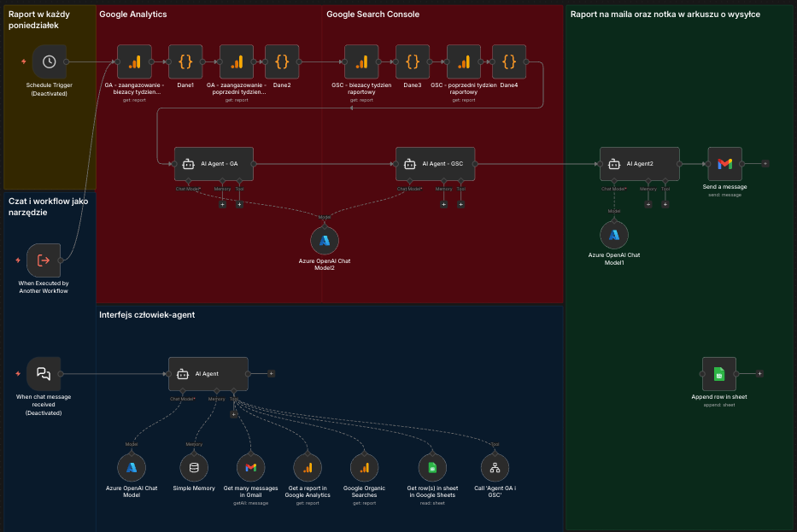Screen dimensions: 797x532
Task: Open Get many messages in Gmail tool
Action: click(x=251, y=467)
